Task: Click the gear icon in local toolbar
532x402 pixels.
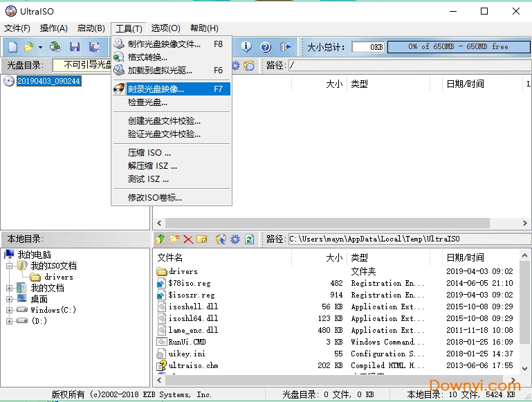Action: [235, 239]
